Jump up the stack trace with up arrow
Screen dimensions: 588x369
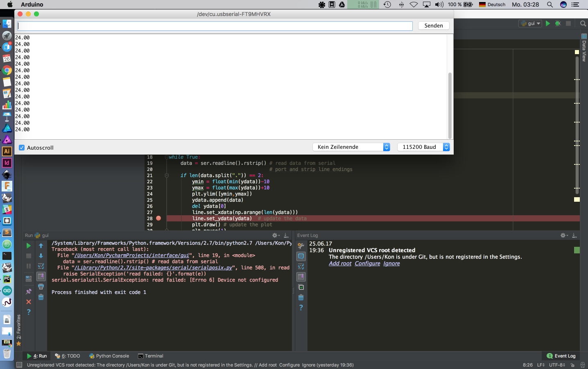click(41, 246)
